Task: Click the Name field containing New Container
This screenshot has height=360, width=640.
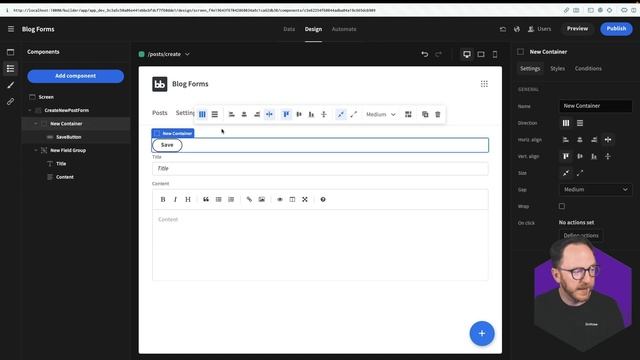Action: click(596, 106)
